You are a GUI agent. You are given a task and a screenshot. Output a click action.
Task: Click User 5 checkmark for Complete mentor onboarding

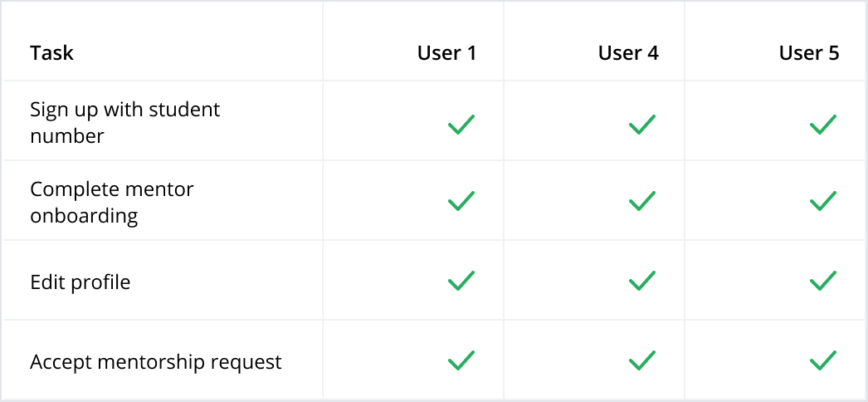(823, 200)
